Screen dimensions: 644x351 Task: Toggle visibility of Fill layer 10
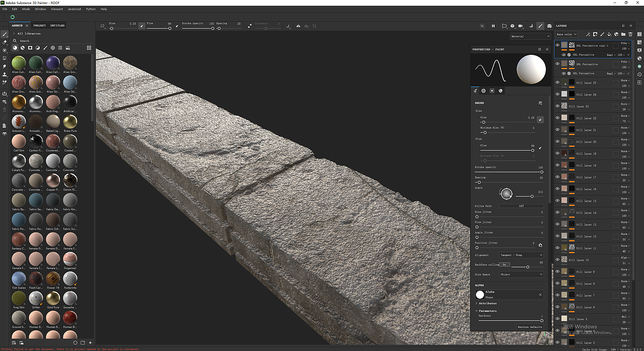point(557,260)
